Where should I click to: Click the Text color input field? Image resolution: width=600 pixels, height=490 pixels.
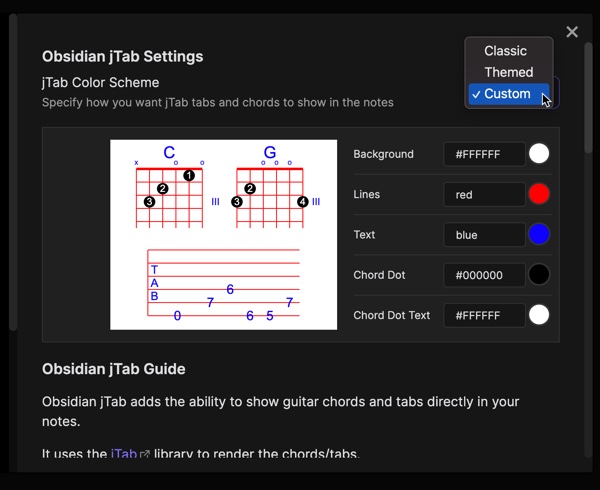484,234
